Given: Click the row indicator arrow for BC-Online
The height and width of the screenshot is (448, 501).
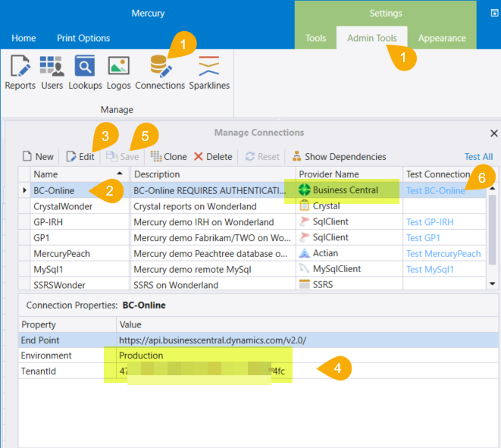Looking at the screenshot, I should pos(24,190).
